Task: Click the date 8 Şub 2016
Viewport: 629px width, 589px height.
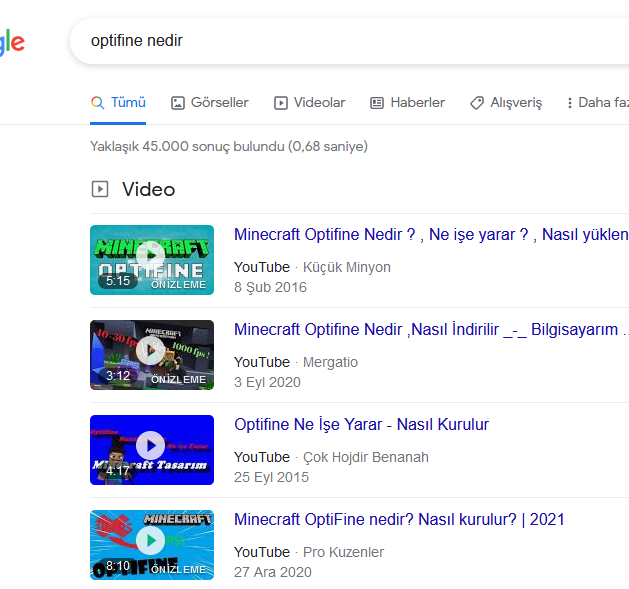Action: 270,287
